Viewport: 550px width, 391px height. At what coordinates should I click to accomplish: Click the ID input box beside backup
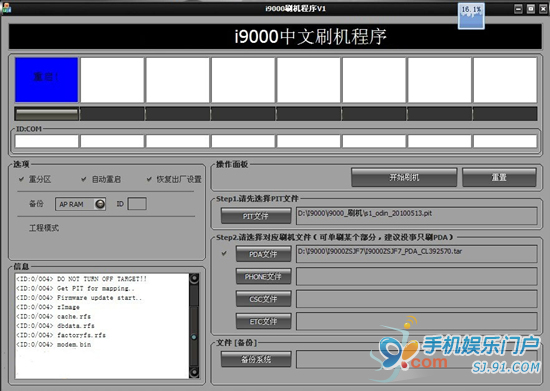[137, 204]
